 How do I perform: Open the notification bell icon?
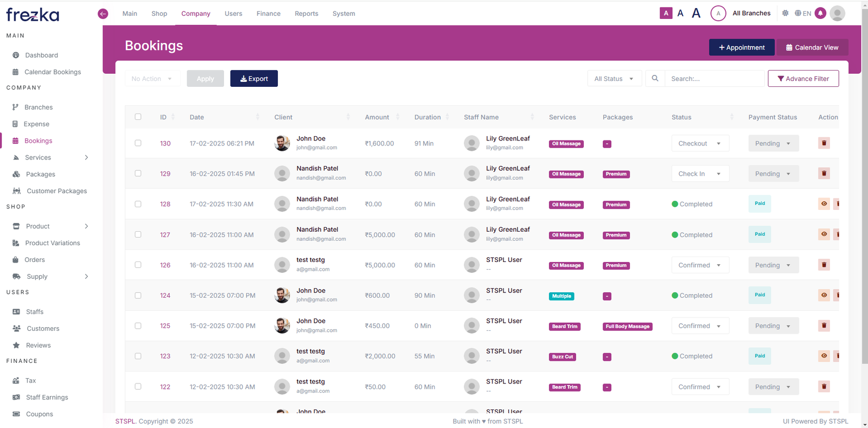pyautogui.click(x=820, y=14)
